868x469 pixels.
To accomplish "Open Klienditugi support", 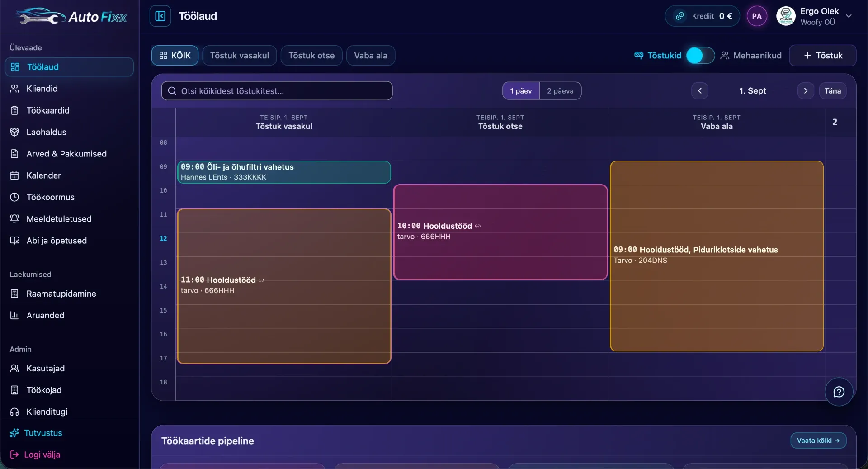I will click(69, 412).
